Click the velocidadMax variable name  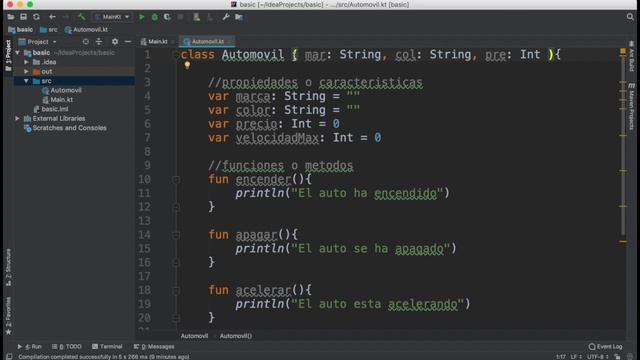pos(277,138)
